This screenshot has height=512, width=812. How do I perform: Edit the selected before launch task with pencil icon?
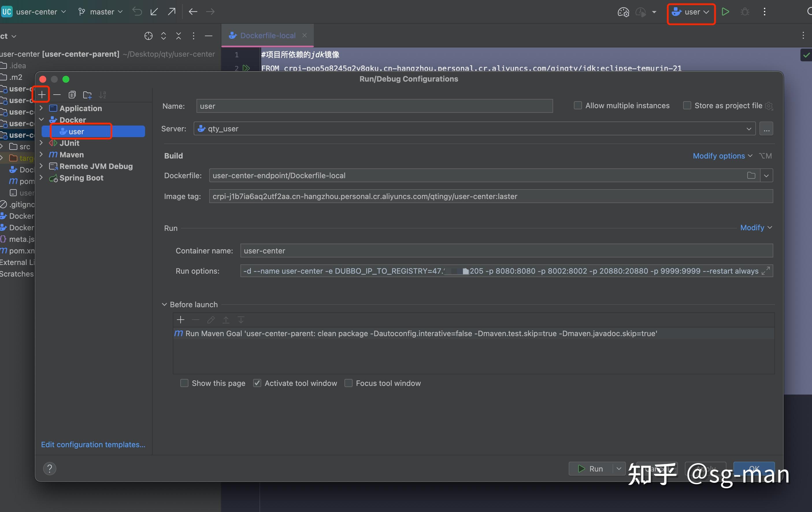click(x=211, y=320)
